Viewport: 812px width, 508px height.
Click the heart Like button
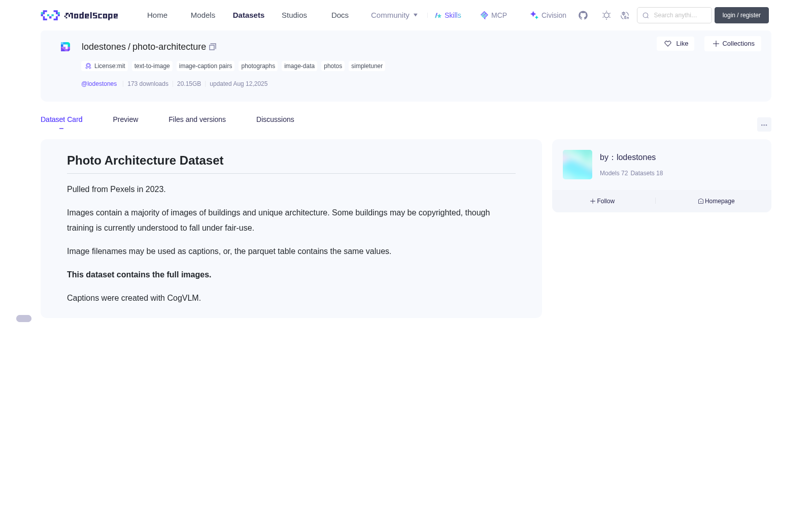[x=675, y=44]
